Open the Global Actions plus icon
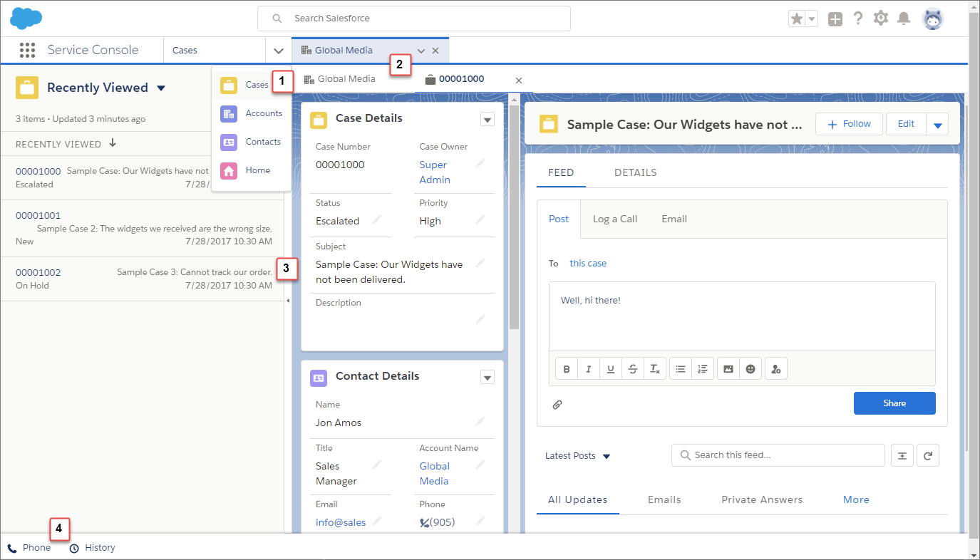 point(835,19)
